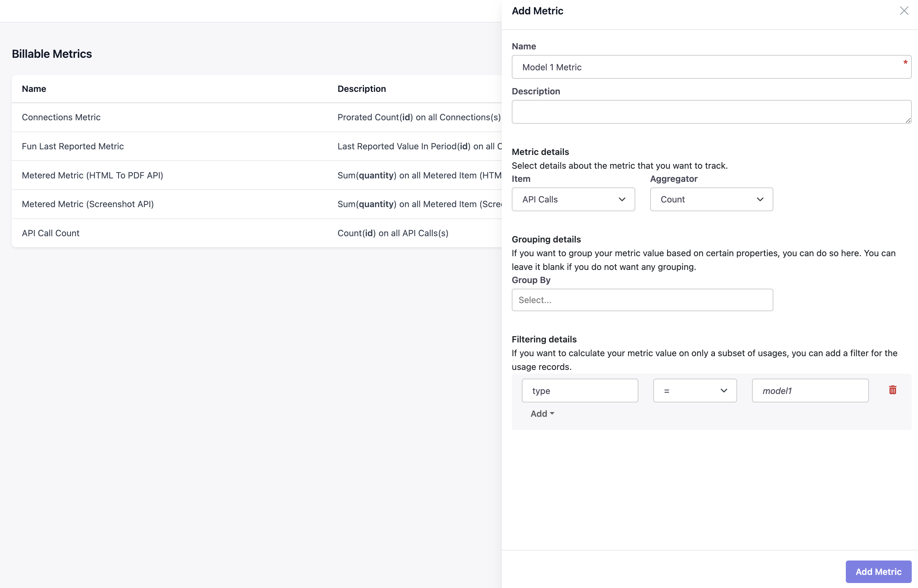Image resolution: width=918 pixels, height=588 pixels.
Task: Close the Add Metric panel
Action: [904, 11]
